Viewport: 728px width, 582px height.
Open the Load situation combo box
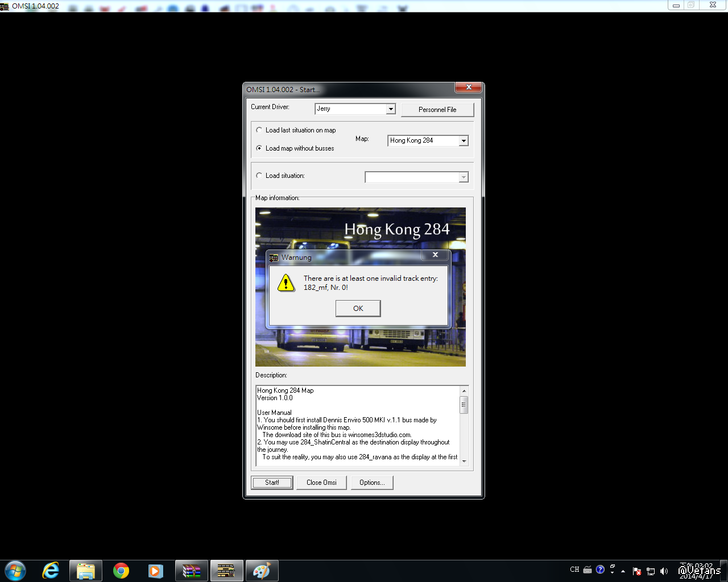coord(464,177)
